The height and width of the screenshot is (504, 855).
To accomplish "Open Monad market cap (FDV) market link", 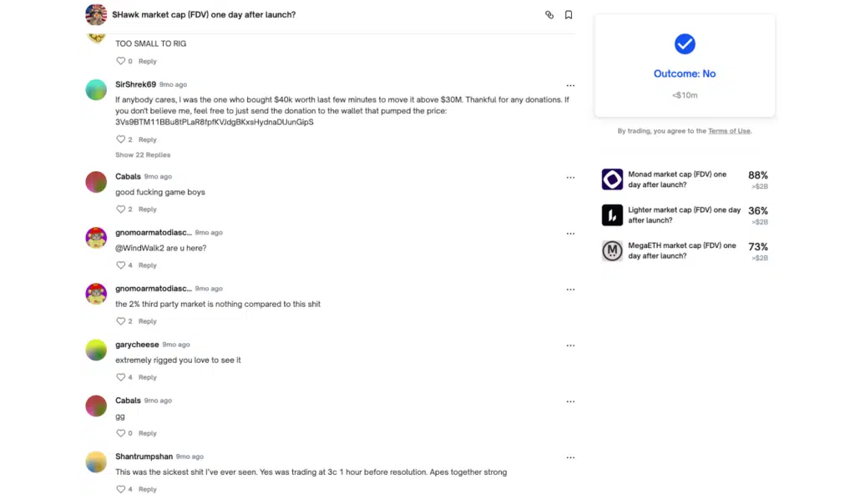I will coord(676,179).
